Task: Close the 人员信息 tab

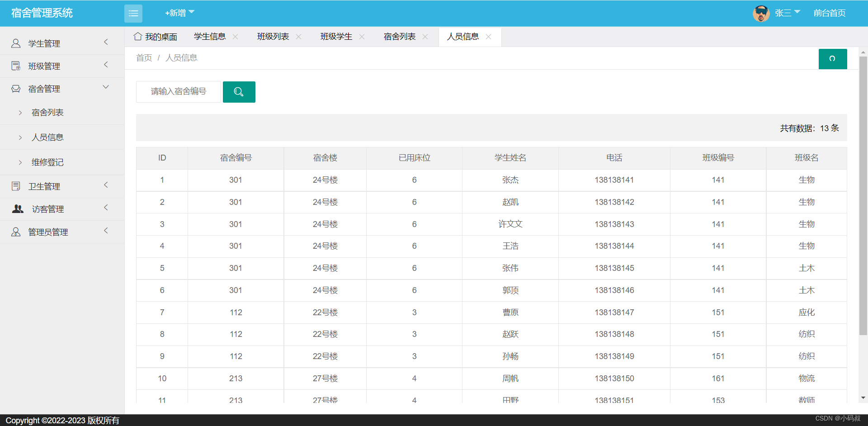Action: click(489, 37)
